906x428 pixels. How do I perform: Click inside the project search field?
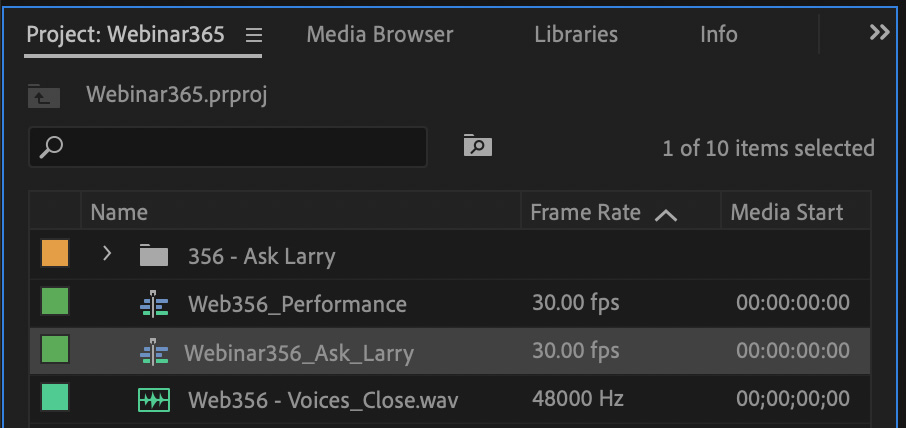click(240, 147)
